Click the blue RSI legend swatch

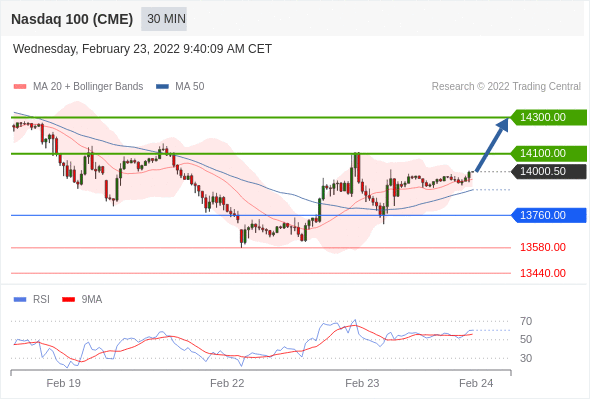(x=20, y=300)
